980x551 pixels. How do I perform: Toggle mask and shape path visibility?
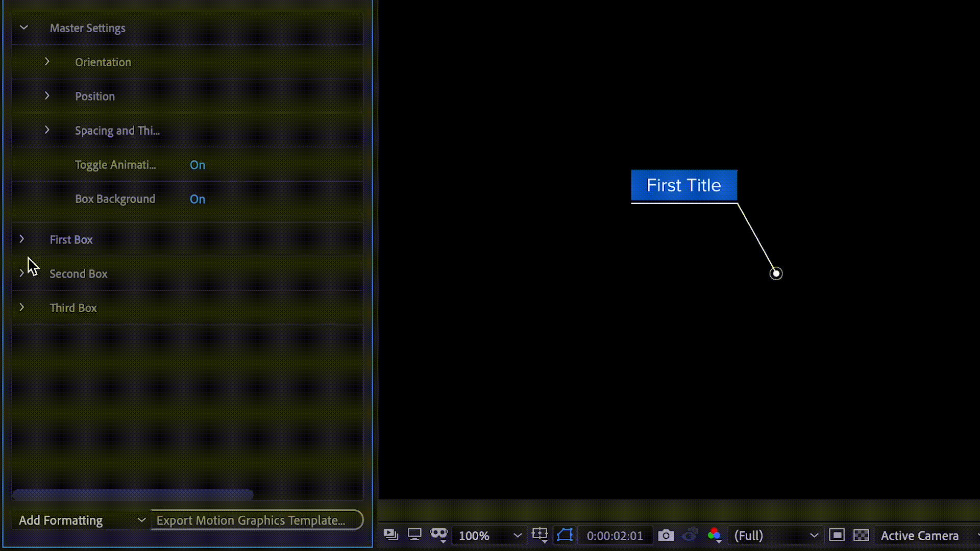coord(565,535)
